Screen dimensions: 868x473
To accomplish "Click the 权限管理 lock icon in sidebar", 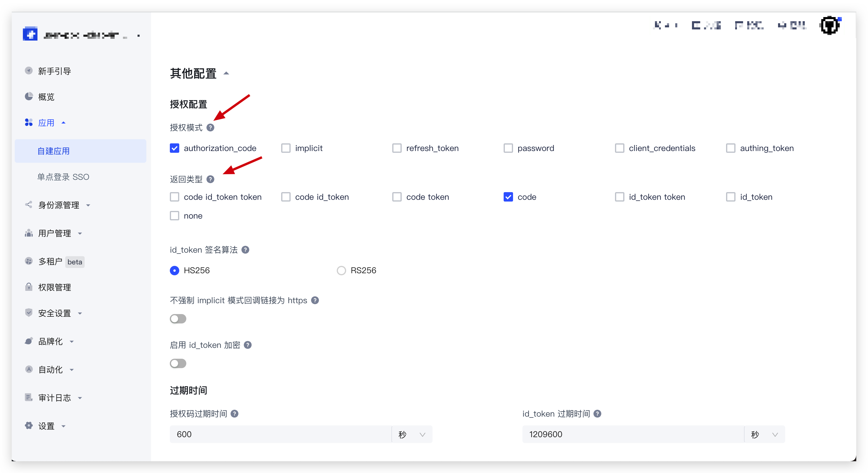I will click(x=29, y=287).
